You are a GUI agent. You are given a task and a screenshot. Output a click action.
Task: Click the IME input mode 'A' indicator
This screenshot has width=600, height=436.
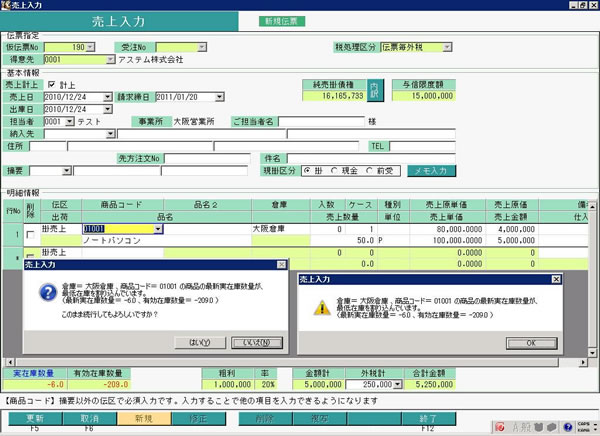[x=515, y=426]
